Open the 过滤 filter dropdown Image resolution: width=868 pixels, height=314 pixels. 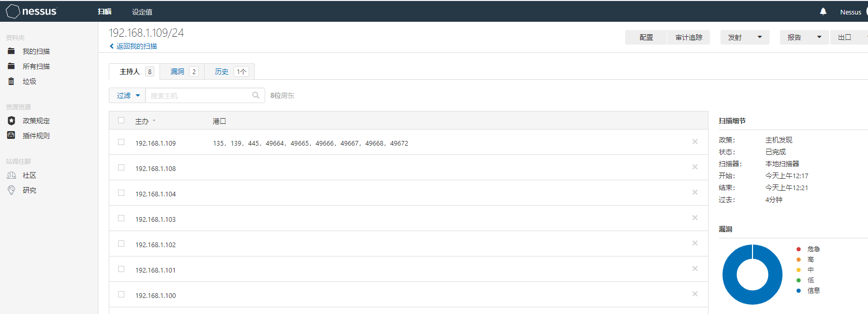[x=127, y=95]
